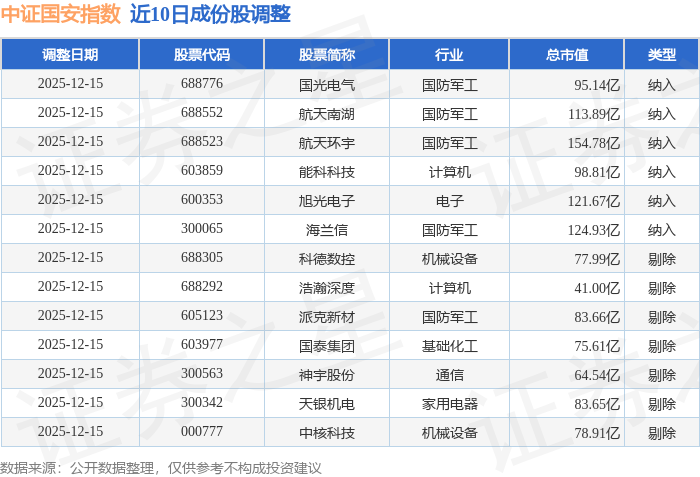Screen dimensions: 700x477
Task: Click stock name 能科科技
Action: [327, 172]
